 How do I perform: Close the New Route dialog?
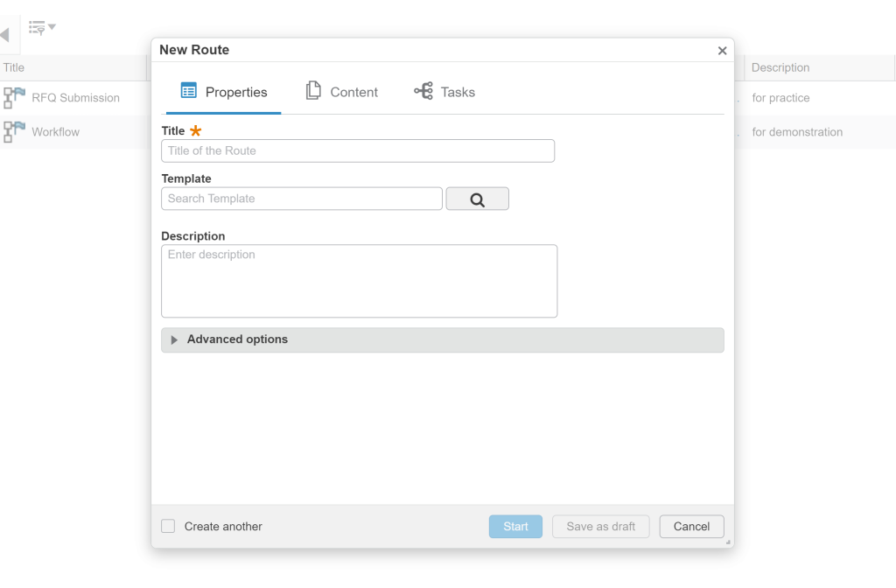[722, 51]
